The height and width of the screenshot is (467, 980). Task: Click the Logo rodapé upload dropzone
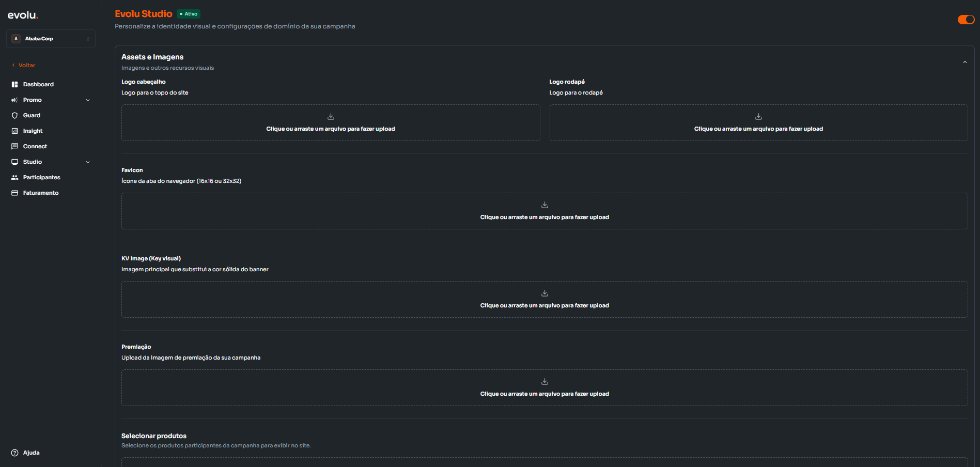pyautogui.click(x=758, y=123)
